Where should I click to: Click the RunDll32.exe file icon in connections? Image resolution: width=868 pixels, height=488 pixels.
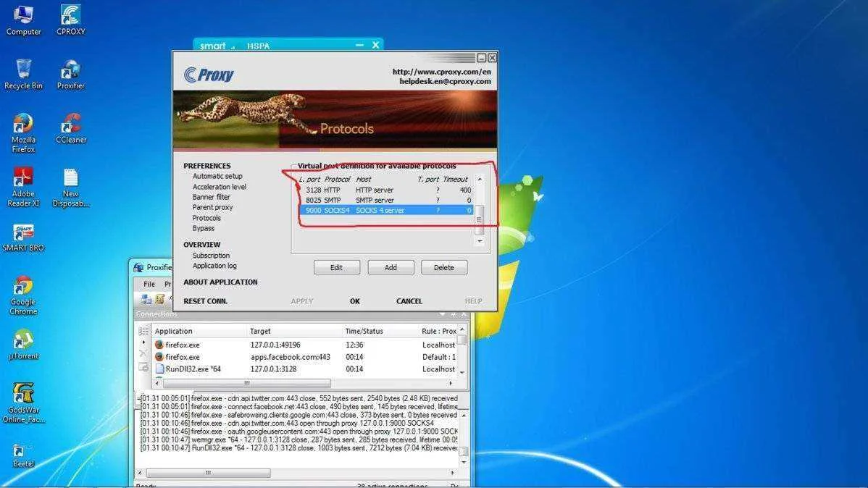159,369
